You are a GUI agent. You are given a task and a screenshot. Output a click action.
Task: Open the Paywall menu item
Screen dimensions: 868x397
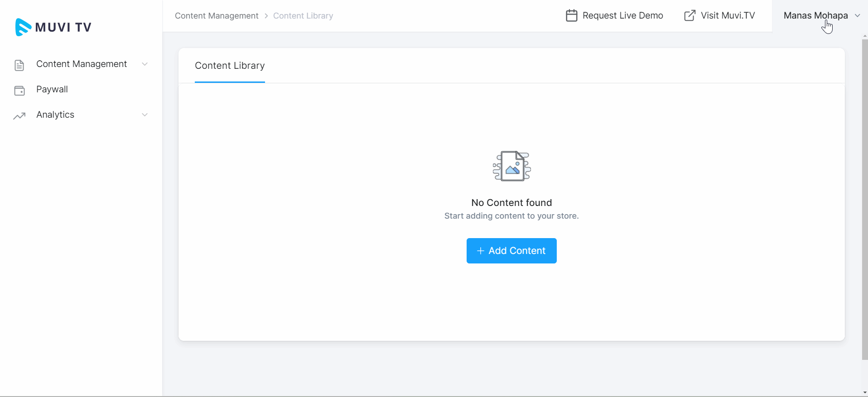pyautogui.click(x=52, y=90)
